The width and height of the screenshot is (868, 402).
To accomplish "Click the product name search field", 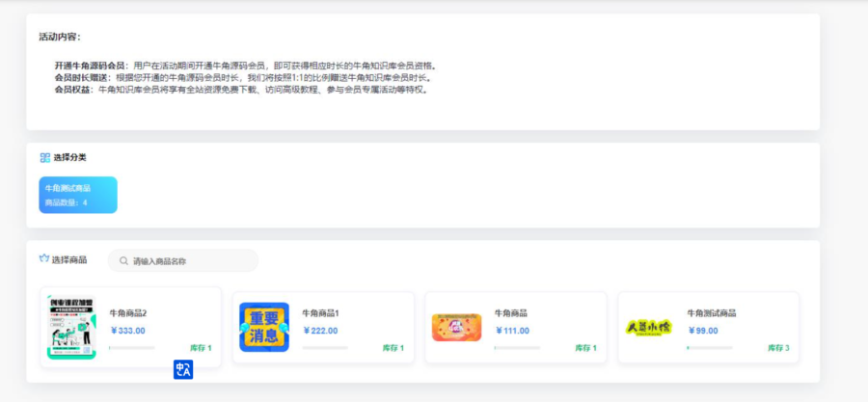I will click(182, 260).
